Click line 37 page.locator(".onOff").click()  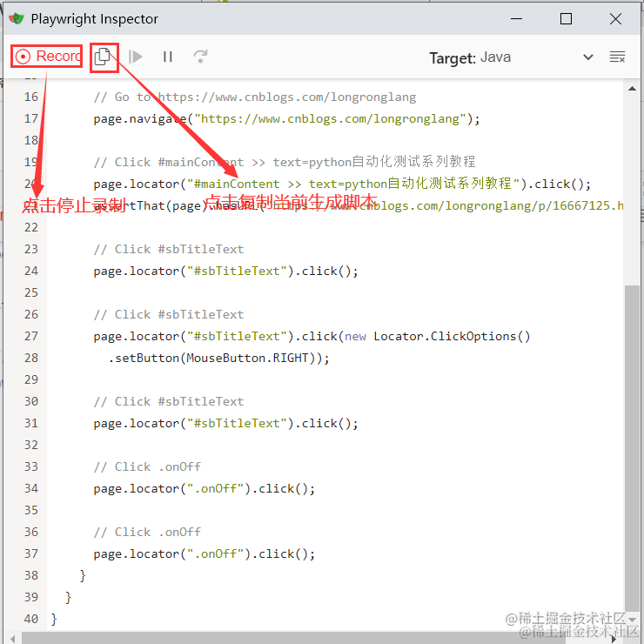tap(205, 554)
